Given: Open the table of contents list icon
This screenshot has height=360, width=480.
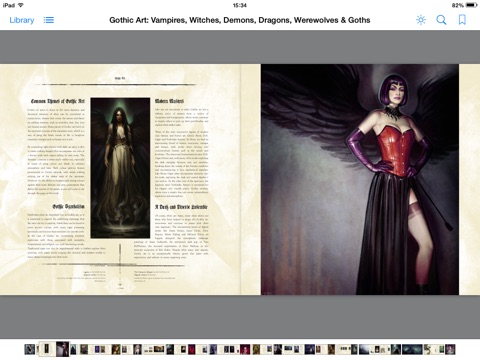Looking at the screenshot, I should [x=49, y=20].
